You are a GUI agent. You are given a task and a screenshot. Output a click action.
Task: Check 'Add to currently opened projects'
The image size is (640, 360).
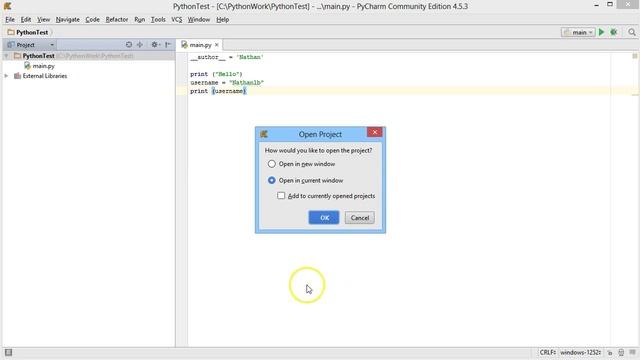281,196
